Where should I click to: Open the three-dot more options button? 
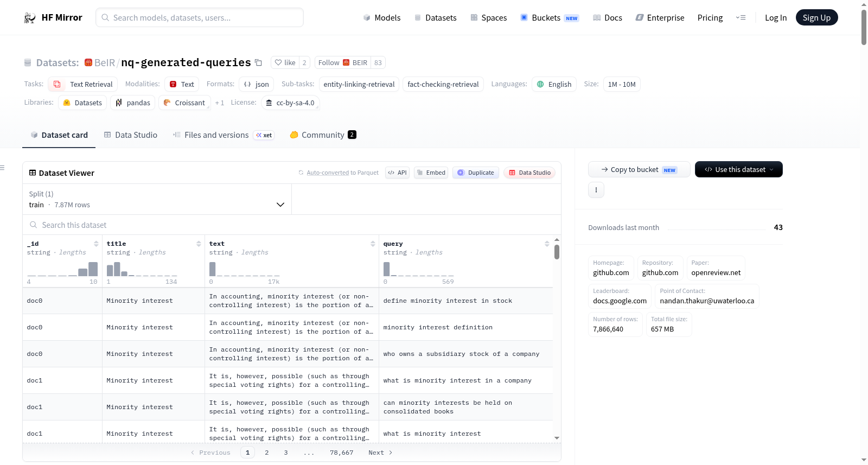[x=596, y=190]
